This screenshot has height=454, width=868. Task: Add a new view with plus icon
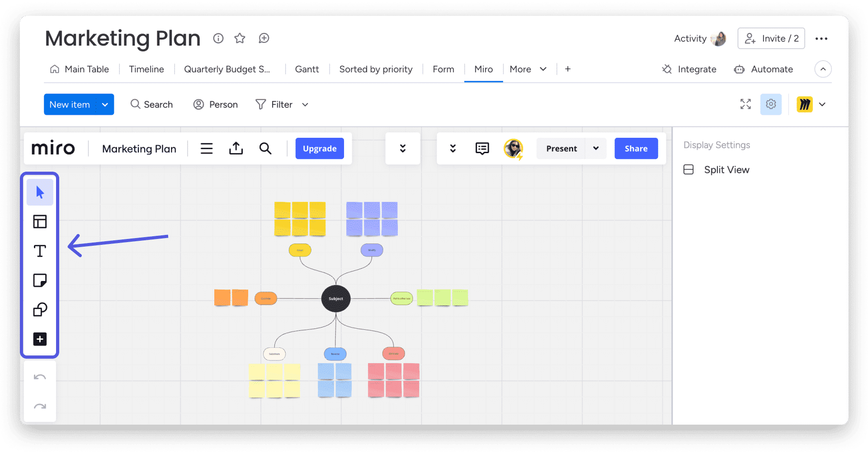tap(568, 69)
